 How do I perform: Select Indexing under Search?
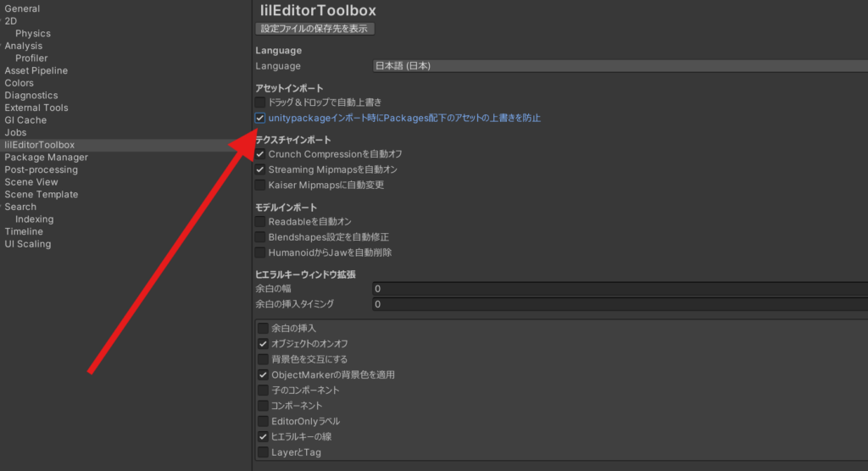(x=34, y=219)
